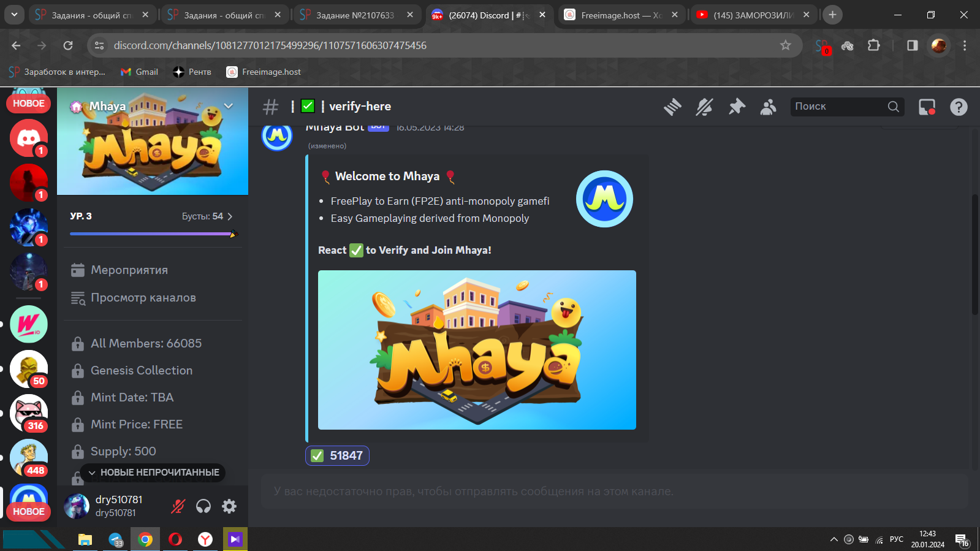Expand browser tab search dropdown arrow
Image resolution: width=980 pixels, height=551 pixels.
pyautogui.click(x=13, y=15)
